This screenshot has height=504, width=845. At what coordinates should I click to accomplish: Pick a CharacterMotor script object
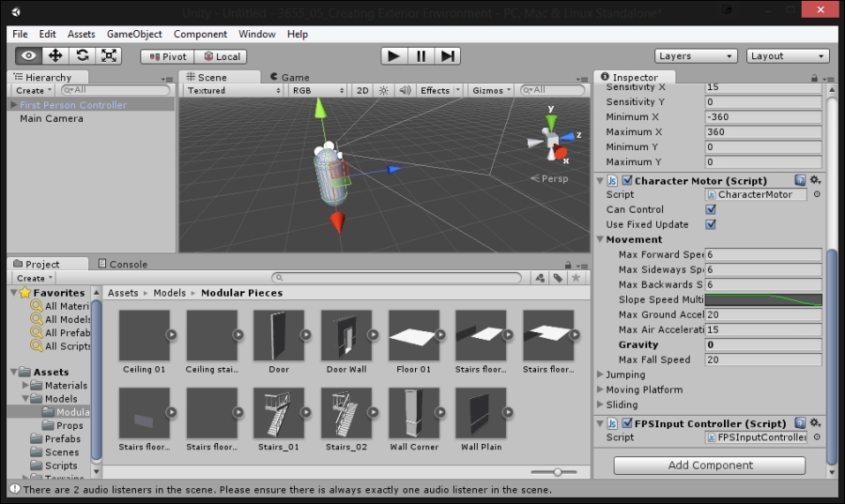point(817,194)
